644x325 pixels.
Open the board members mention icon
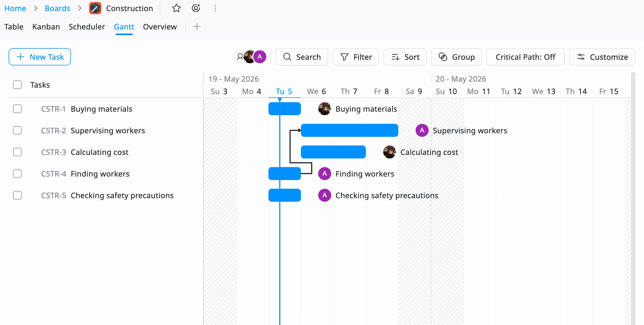pos(196,8)
